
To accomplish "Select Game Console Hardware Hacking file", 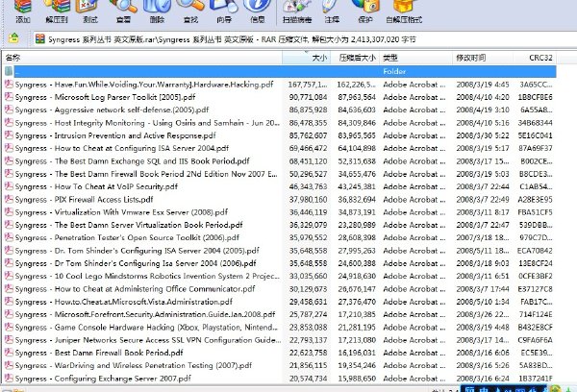I will (x=279, y=327).
